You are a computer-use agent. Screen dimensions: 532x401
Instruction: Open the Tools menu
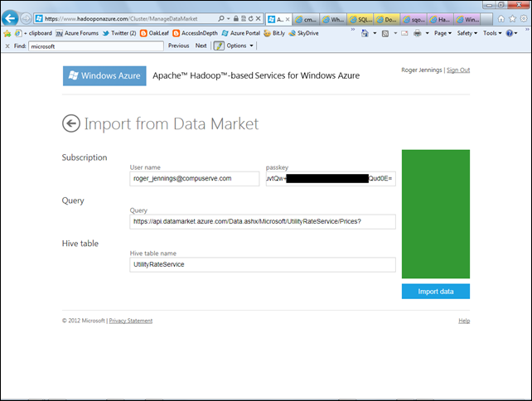(492, 33)
